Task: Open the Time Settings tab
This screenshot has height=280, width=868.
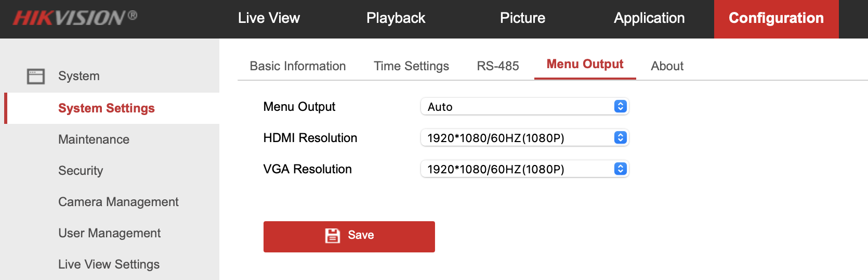Action: 411,66
